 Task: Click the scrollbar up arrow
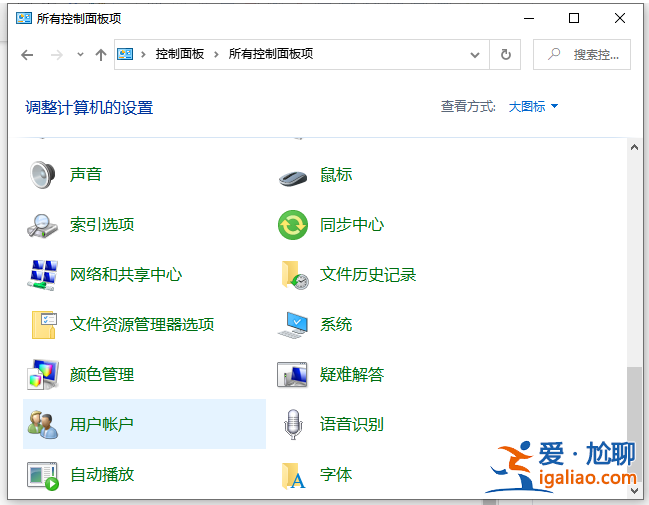click(x=634, y=147)
